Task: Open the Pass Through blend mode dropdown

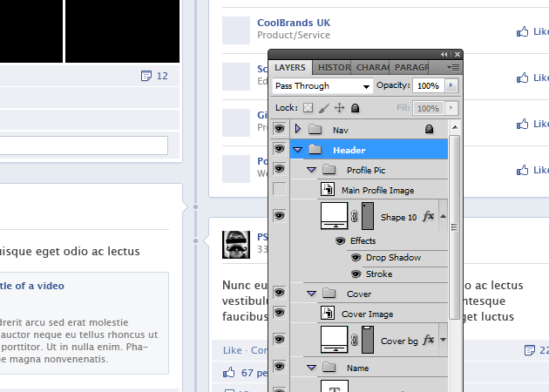Action: [322, 86]
